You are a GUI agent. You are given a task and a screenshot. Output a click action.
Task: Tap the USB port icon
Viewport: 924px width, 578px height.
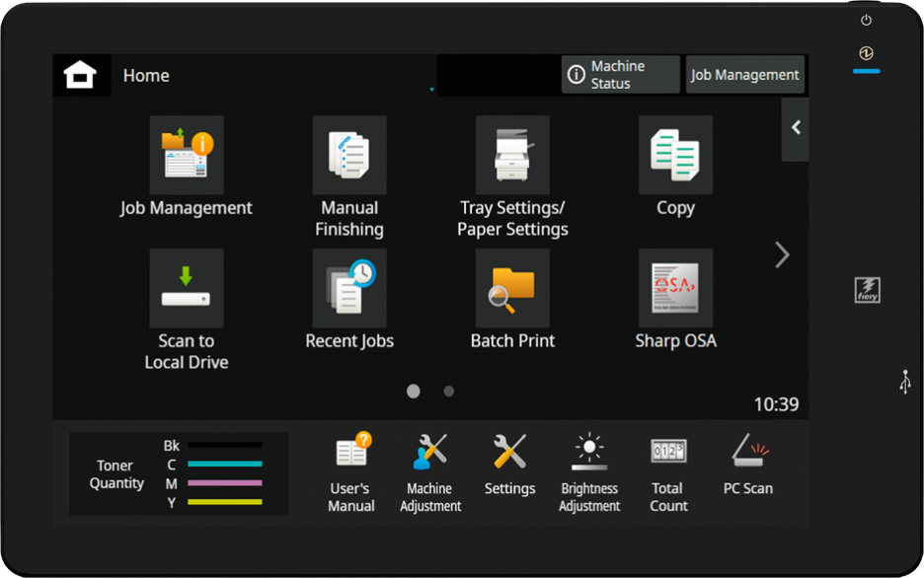[905, 382]
